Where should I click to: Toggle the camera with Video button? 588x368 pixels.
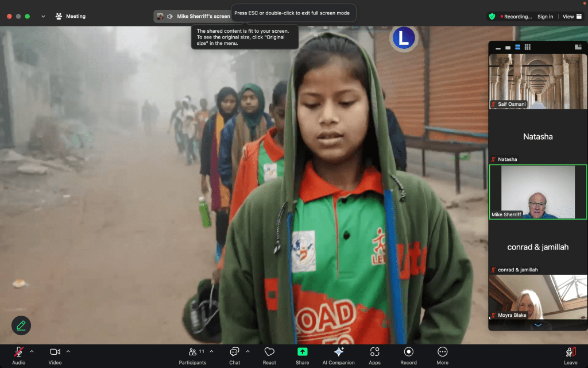[x=55, y=355]
